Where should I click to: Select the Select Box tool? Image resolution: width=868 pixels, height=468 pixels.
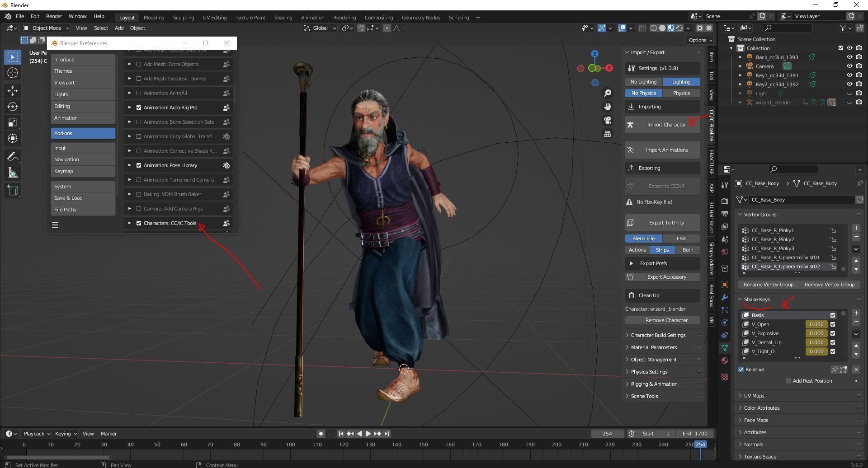[x=13, y=57]
